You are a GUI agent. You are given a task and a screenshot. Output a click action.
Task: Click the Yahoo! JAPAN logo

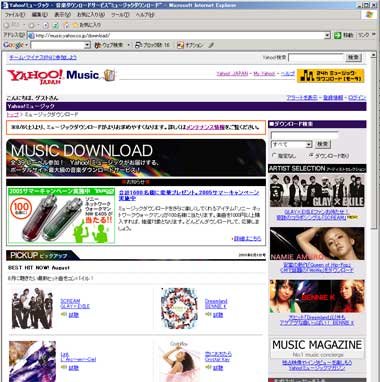click(35, 76)
